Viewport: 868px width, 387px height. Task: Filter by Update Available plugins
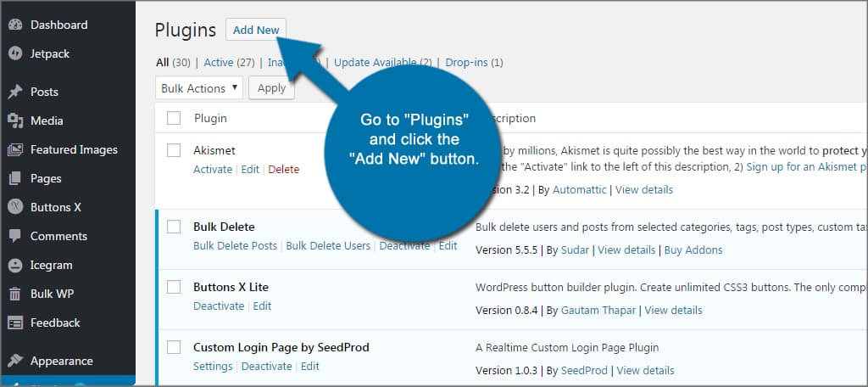pos(382,63)
